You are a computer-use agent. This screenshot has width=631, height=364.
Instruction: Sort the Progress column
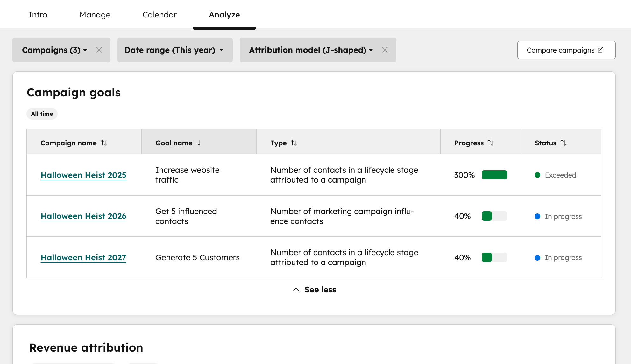tap(490, 143)
